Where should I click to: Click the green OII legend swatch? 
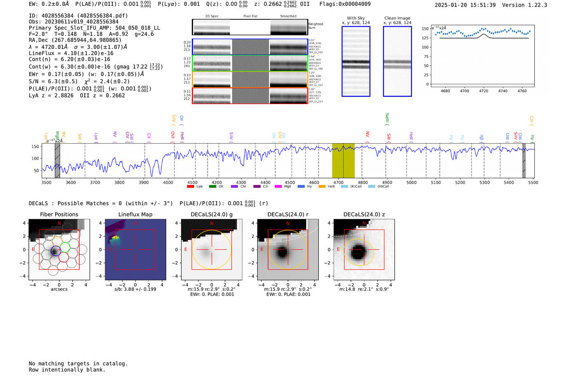tap(212, 186)
